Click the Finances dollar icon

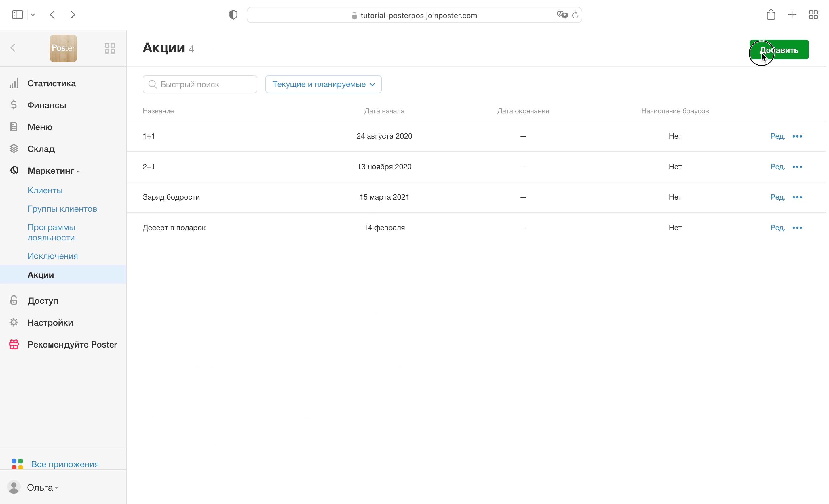point(14,105)
